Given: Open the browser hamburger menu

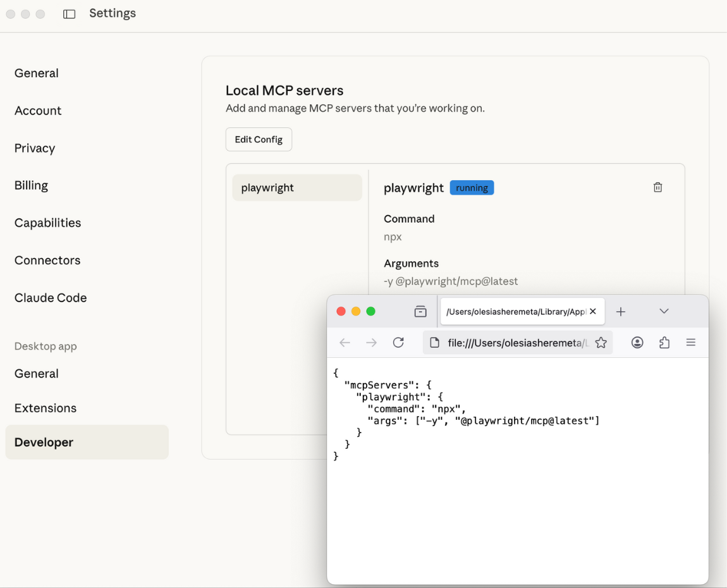Looking at the screenshot, I should pyautogui.click(x=690, y=343).
